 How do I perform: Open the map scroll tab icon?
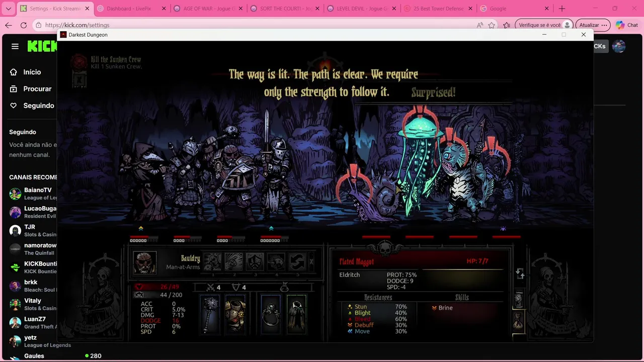tap(518, 300)
